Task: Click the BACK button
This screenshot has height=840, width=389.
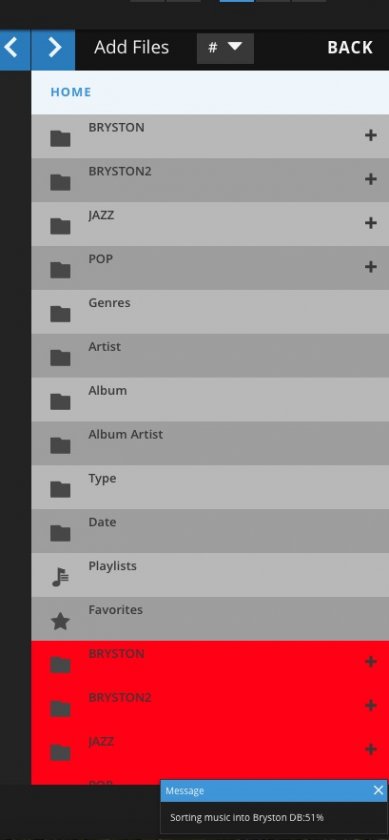Action: [350, 48]
